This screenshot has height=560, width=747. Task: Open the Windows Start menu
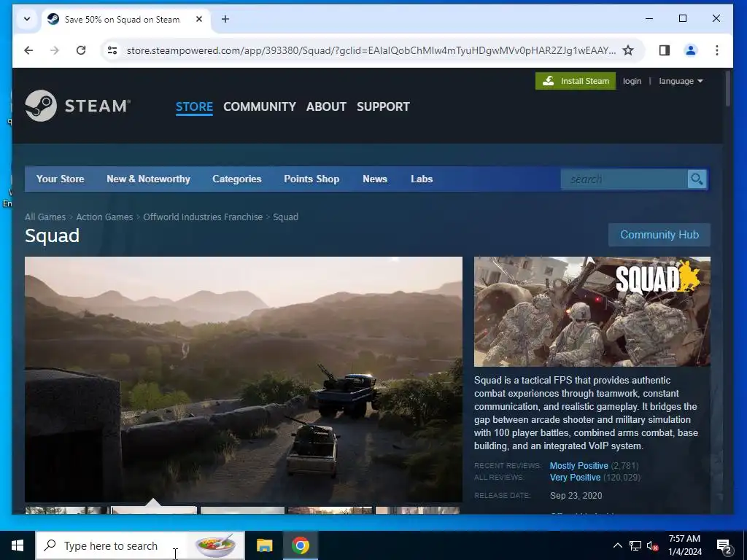coord(18,545)
